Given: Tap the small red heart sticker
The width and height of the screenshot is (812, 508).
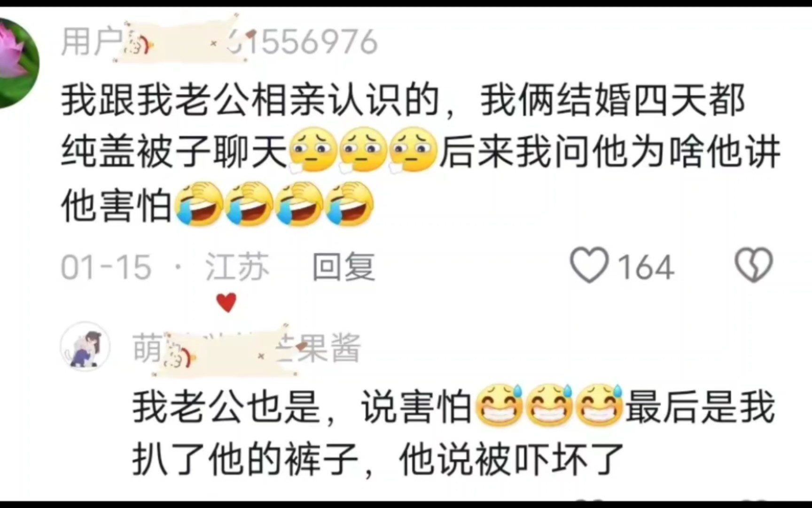Looking at the screenshot, I should tap(226, 302).
